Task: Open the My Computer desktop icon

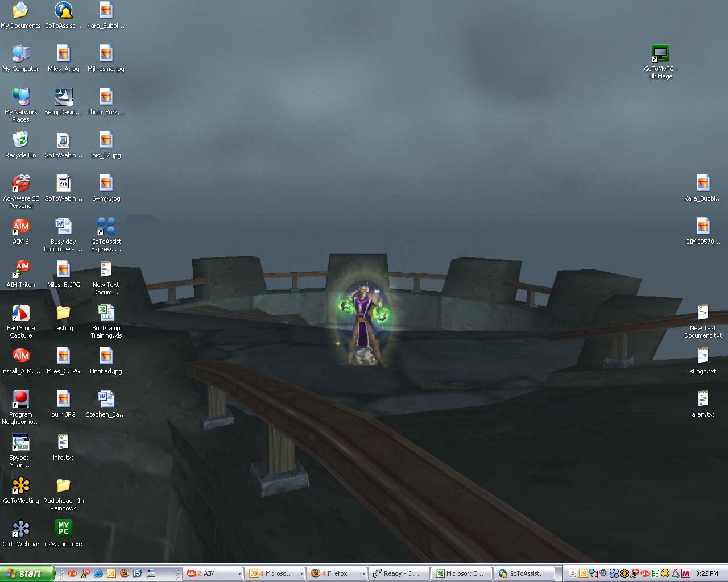Action: pyautogui.click(x=20, y=59)
